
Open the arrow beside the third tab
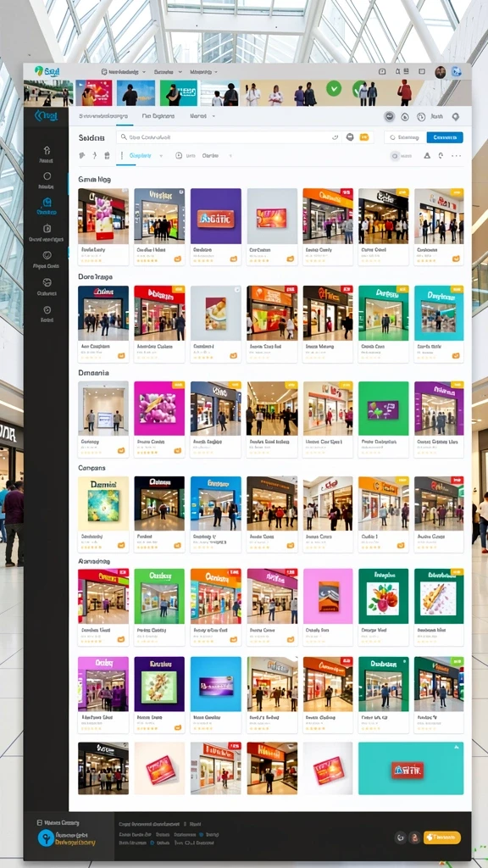pos(213,116)
